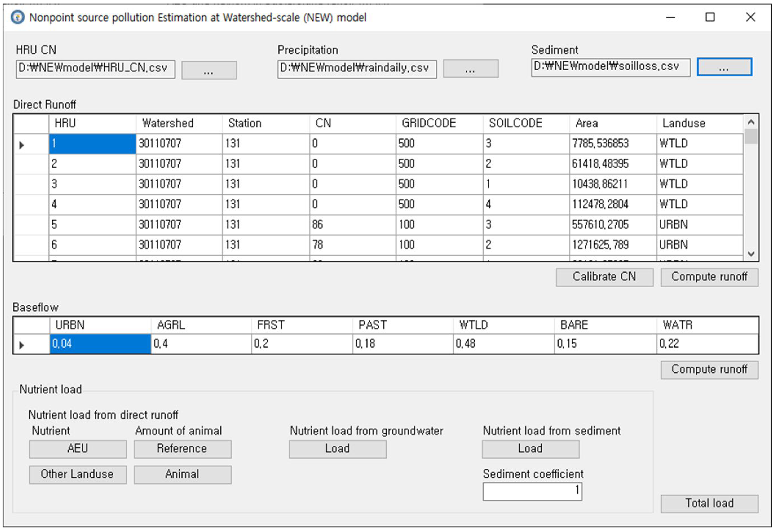775x532 pixels.
Task: Focus the Sediment coefficient input field
Action: [x=532, y=491]
